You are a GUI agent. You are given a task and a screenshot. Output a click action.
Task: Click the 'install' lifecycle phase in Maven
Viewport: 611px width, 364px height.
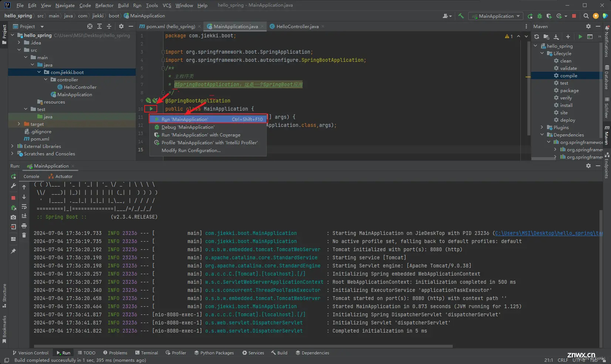tap(566, 105)
